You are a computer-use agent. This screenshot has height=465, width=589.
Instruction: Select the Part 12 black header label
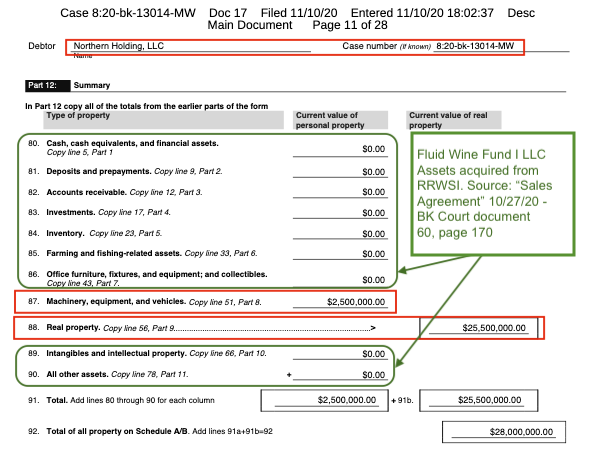click(47, 86)
